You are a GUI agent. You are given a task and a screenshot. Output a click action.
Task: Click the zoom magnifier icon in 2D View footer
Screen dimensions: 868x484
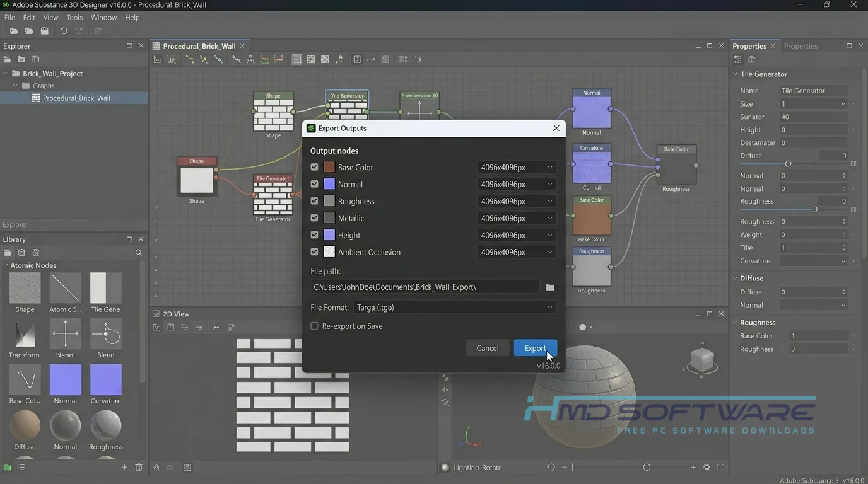click(x=156, y=467)
